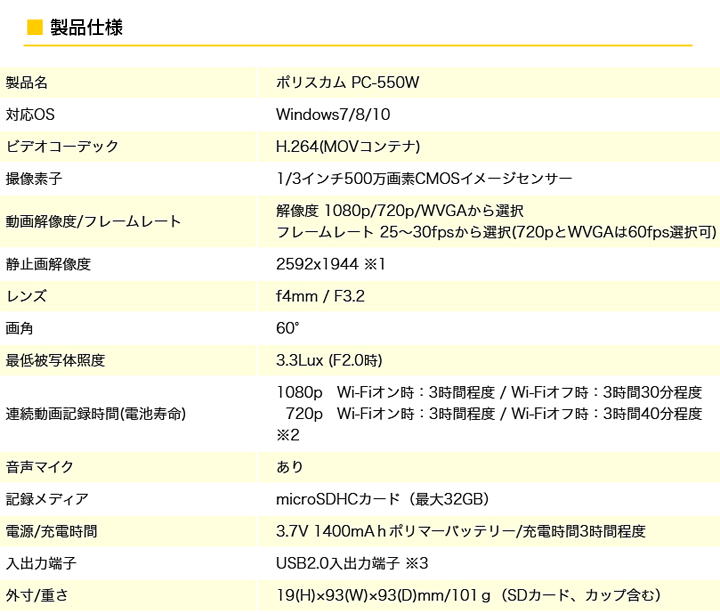Image resolution: width=720 pixels, height=614 pixels.
Task: Click the ビデオコーデック label
Action: pos(62,146)
